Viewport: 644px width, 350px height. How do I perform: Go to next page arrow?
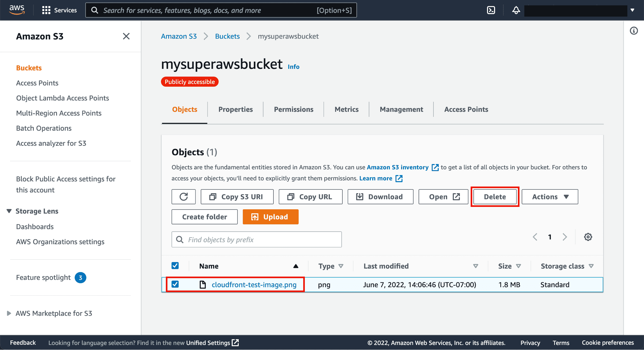[x=565, y=237]
